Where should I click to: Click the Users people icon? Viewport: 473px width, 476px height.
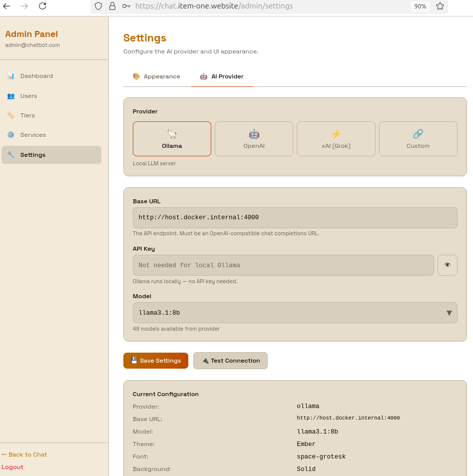(x=11, y=96)
